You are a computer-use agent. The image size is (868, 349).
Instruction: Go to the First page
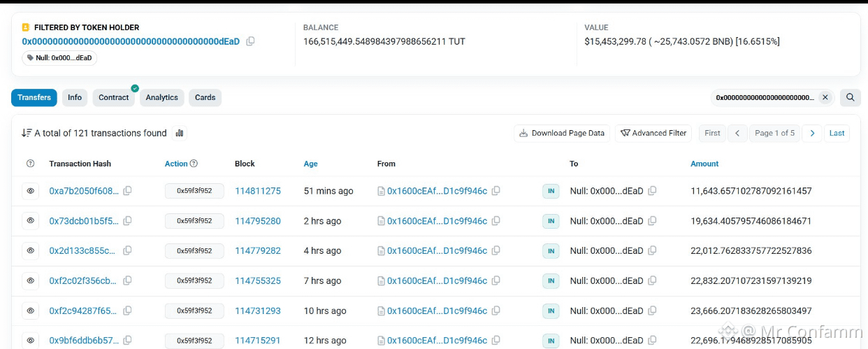(712, 133)
